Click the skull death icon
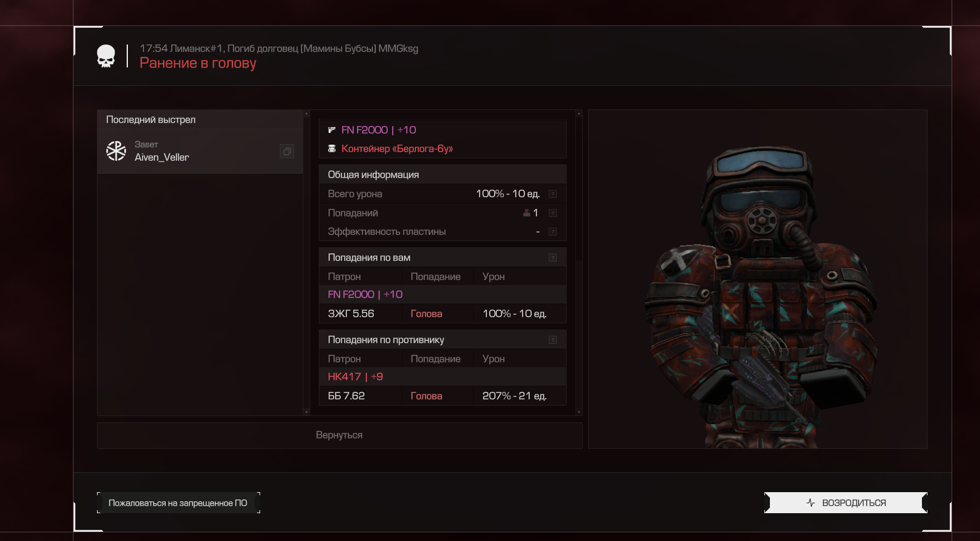Viewport: 980px width, 541px height. pos(106,56)
